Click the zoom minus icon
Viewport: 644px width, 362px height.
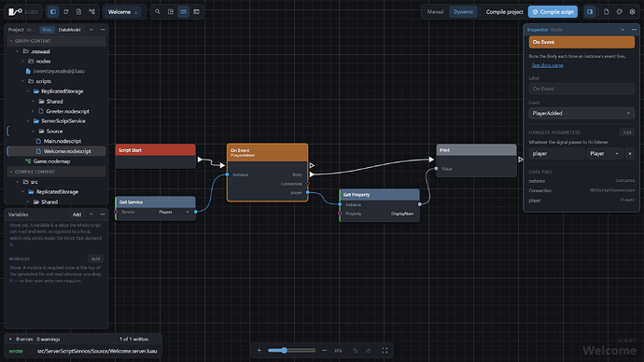325,351
